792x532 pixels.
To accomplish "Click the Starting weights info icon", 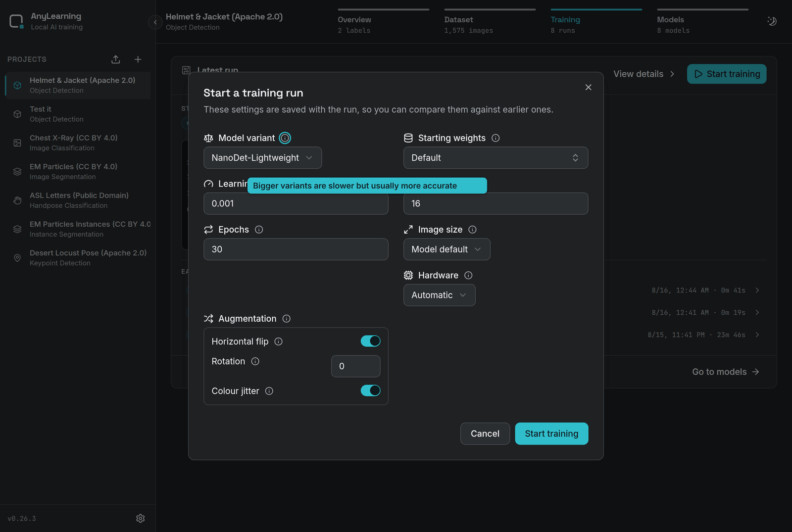I will (495, 138).
